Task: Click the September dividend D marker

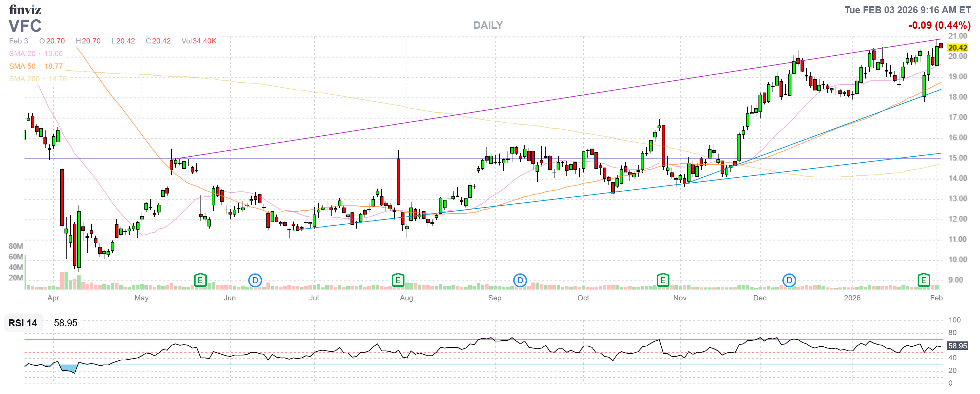Action: pos(520,281)
